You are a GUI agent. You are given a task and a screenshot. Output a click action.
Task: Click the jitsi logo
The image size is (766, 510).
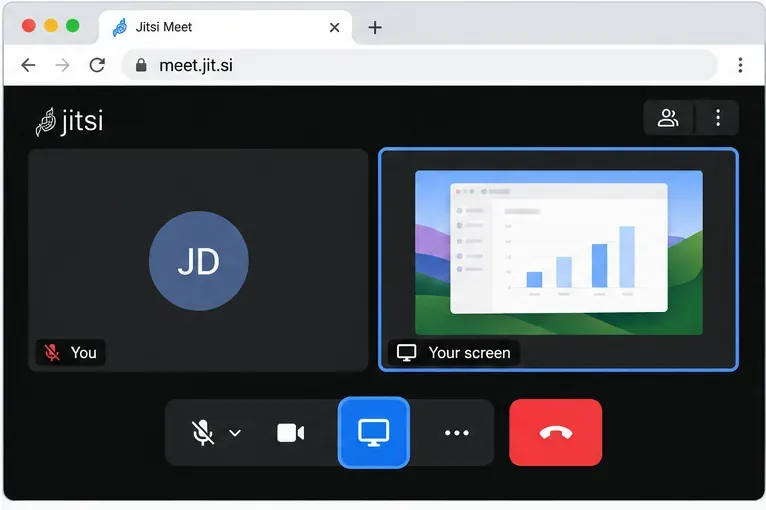point(69,121)
